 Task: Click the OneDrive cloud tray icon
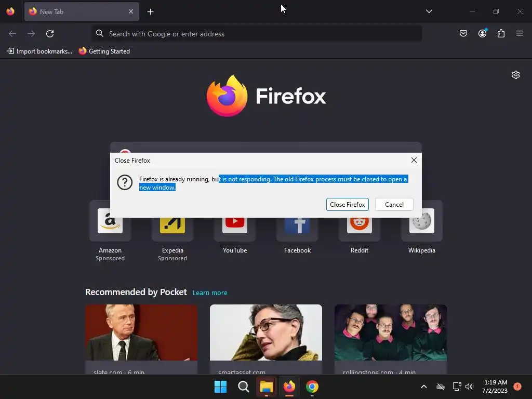(x=441, y=387)
